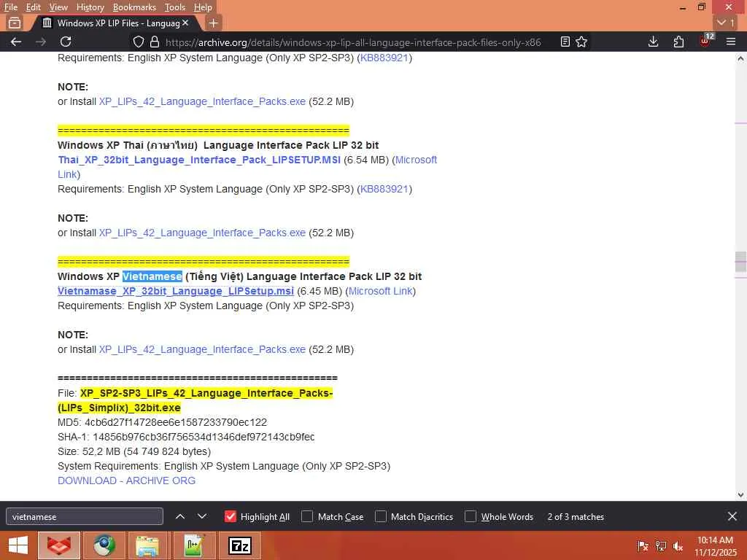Open File Explorer from the taskbar
Image resolution: width=747 pixels, height=560 pixels.
[147, 545]
